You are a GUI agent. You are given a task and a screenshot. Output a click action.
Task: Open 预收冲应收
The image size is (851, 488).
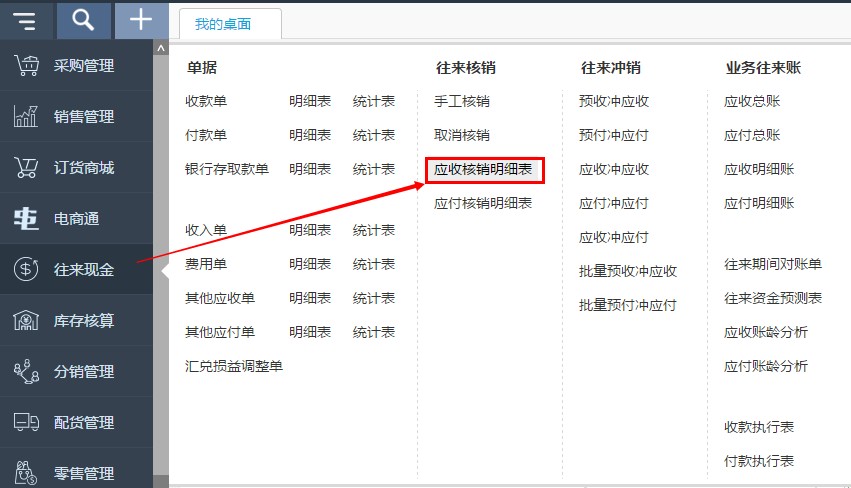[614, 102]
